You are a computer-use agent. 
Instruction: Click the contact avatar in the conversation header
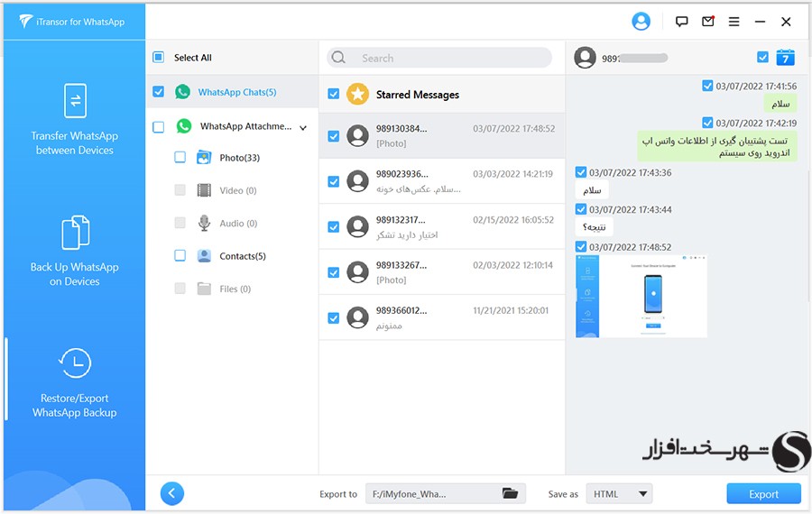pos(586,58)
